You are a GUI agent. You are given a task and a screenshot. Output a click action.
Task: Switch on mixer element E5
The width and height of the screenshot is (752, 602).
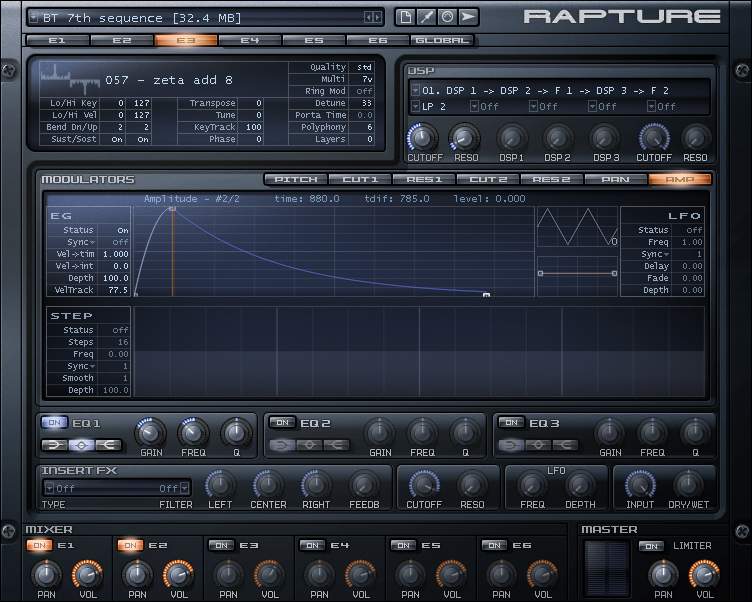403,545
